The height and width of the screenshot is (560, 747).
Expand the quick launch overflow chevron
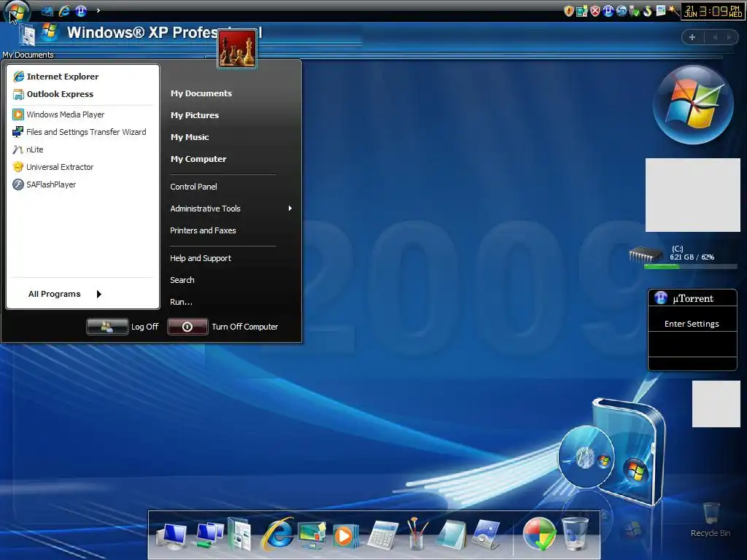click(98, 10)
